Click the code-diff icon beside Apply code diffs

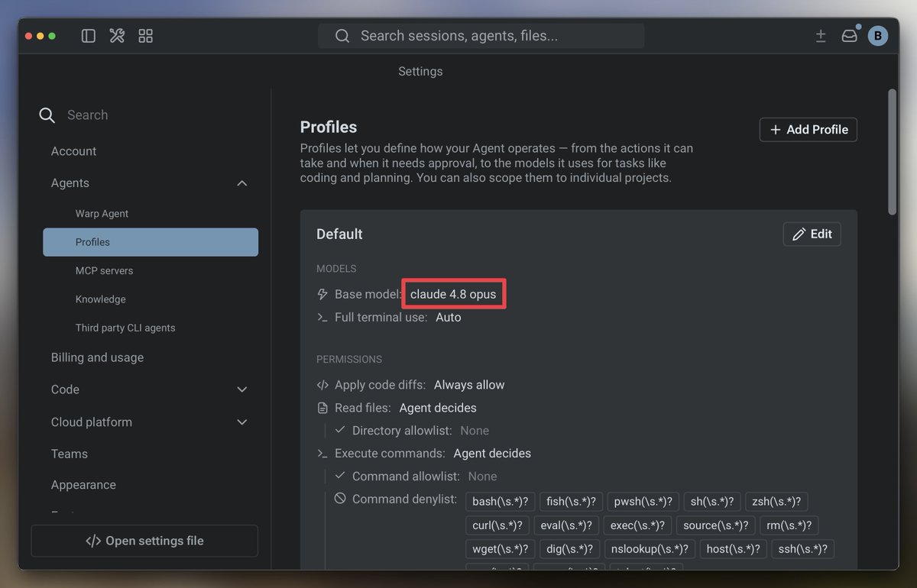point(322,385)
